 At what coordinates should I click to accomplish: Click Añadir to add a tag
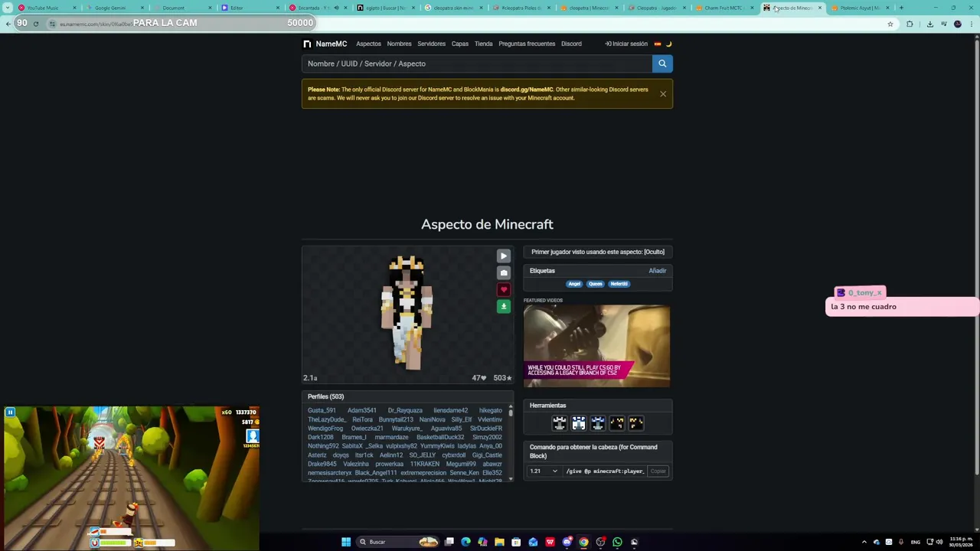tap(658, 271)
